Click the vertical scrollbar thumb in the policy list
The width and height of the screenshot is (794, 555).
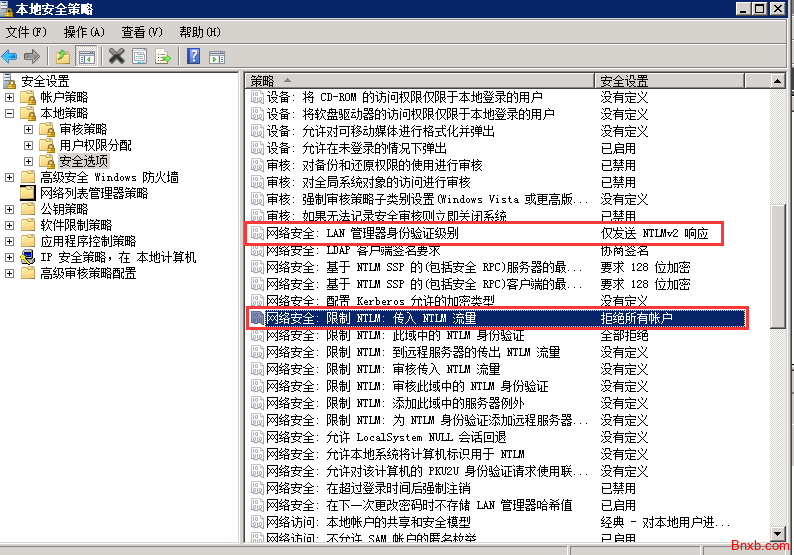pos(777,266)
